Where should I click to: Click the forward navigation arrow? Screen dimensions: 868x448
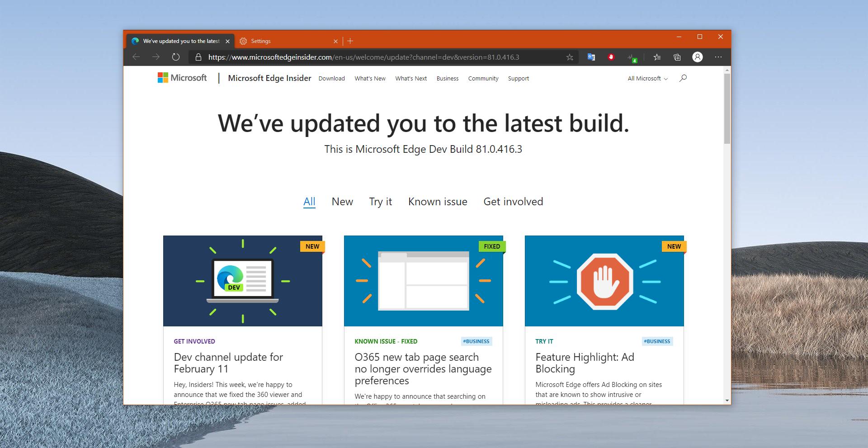pos(156,57)
